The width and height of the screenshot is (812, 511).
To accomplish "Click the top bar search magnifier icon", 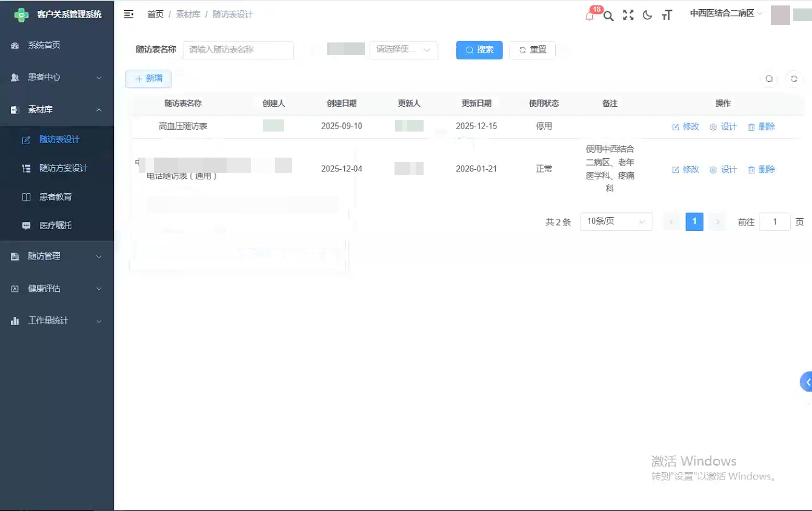I will click(608, 16).
